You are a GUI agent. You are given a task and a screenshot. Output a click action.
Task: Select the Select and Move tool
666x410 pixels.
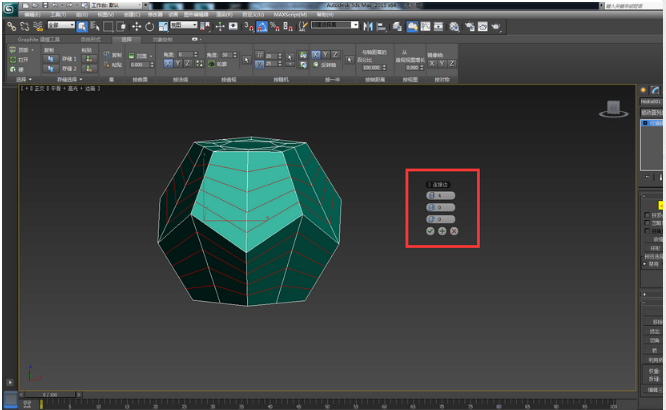click(136, 27)
